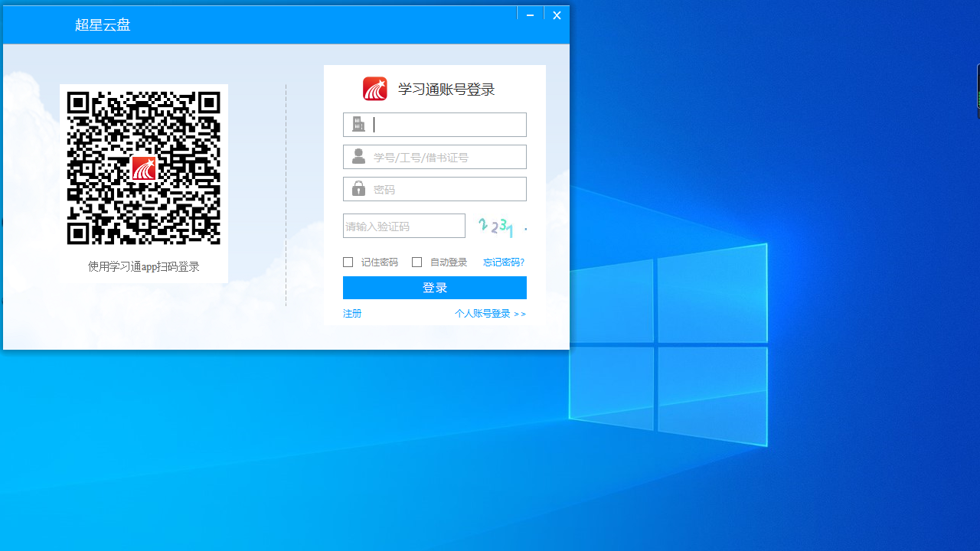This screenshot has height=551, width=980.
Task: Focus the 密码 password field
Action: pyautogui.click(x=435, y=189)
